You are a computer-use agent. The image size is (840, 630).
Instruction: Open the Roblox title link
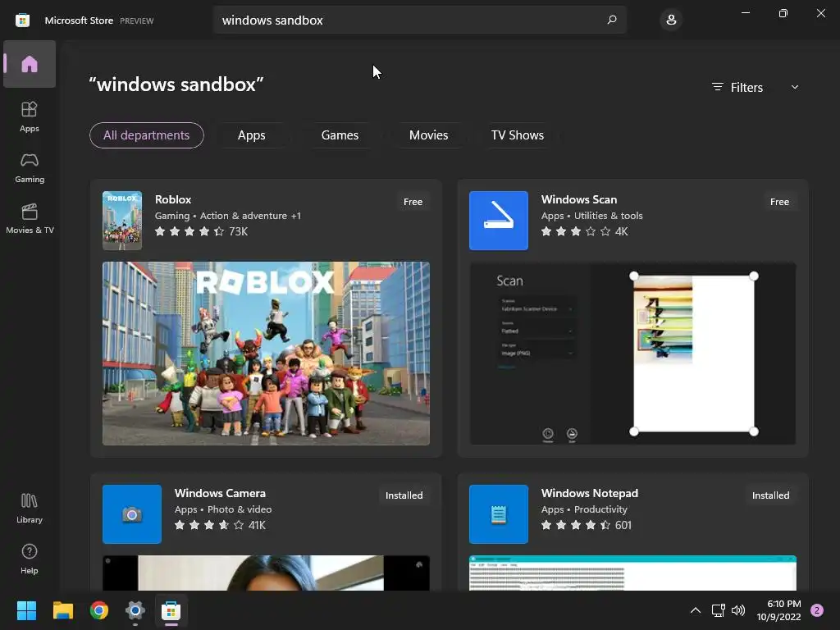click(173, 199)
